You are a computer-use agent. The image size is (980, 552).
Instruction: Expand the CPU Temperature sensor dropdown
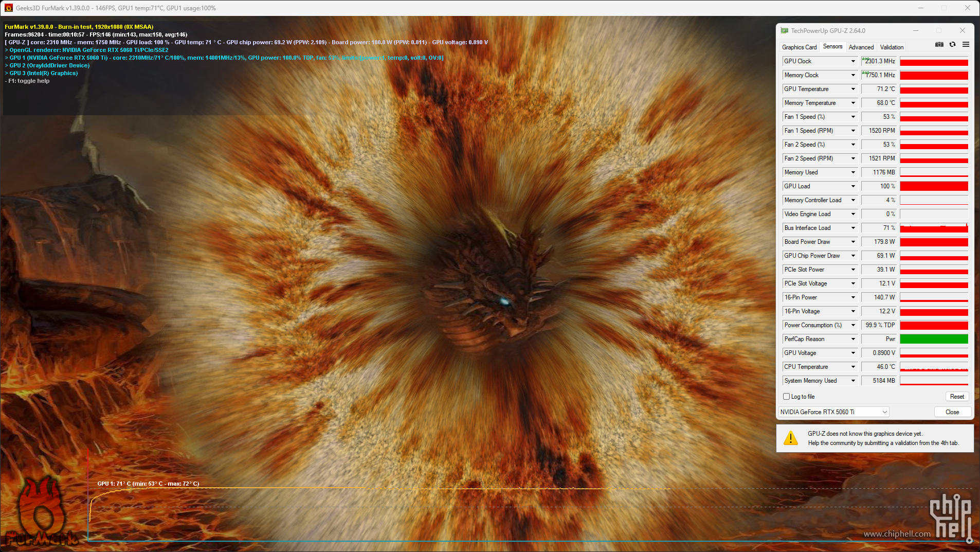pyautogui.click(x=853, y=367)
